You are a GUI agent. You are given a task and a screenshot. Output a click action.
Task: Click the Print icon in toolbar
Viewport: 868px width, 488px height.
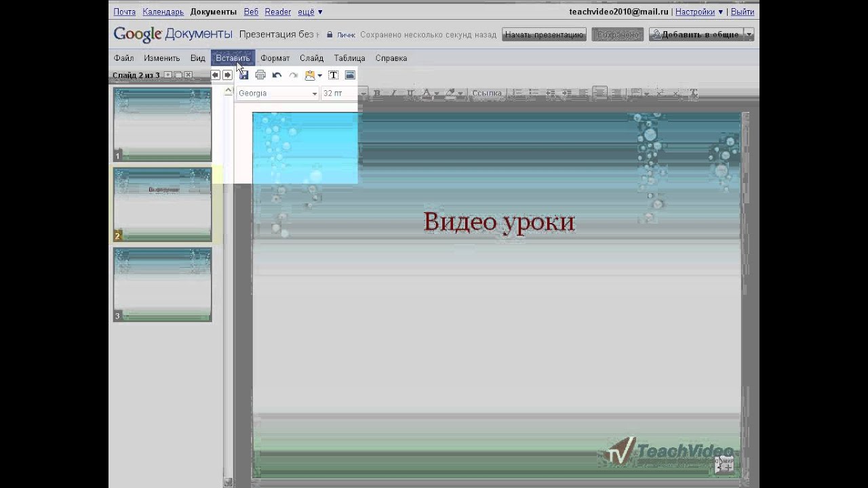point(260,75)
